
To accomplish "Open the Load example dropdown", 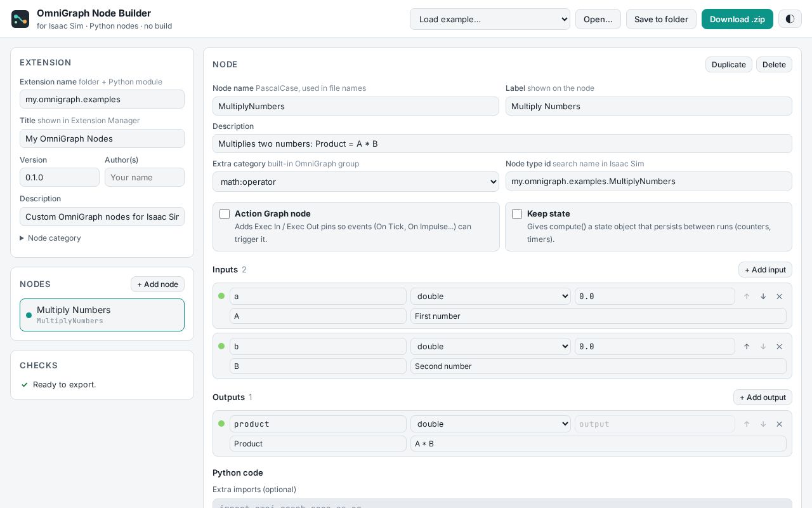I will (x=490, y=19).
